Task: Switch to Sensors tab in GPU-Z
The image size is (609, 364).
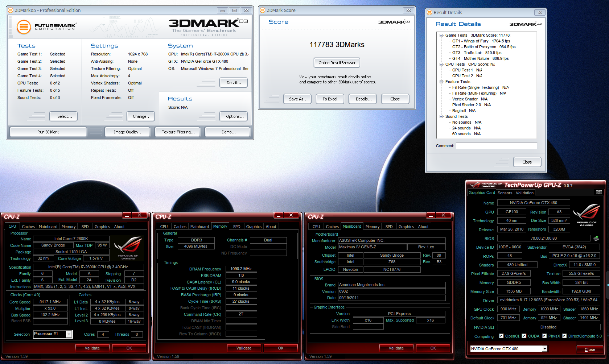Action: pos(505,193)
